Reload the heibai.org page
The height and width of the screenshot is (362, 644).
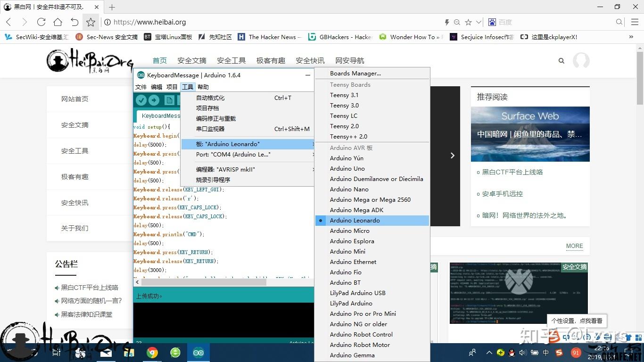click(41, 22)
